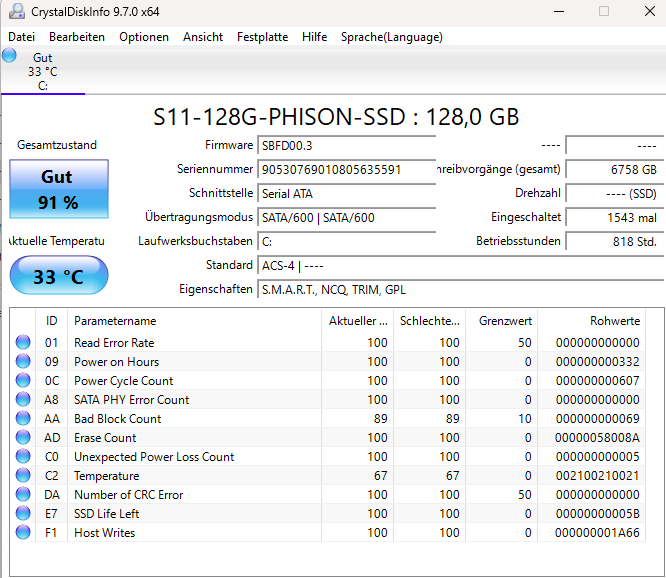Click the Grenzwert column header

502,321
